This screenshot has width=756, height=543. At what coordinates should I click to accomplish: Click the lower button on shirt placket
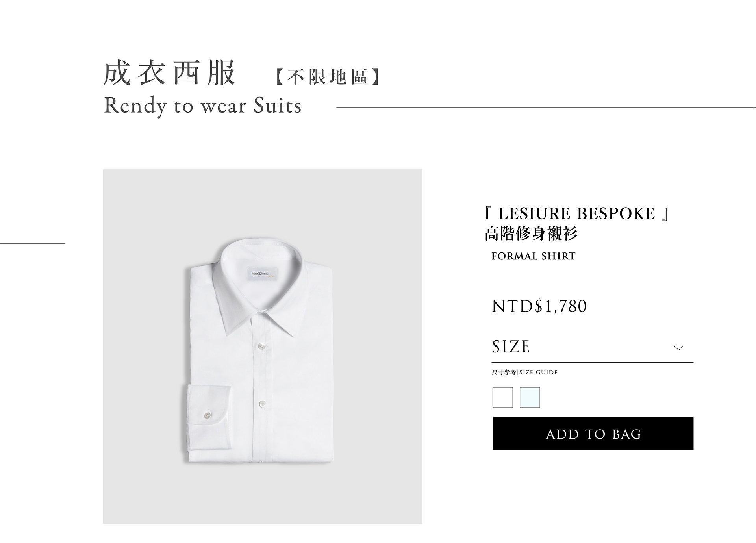pos(262,403)
